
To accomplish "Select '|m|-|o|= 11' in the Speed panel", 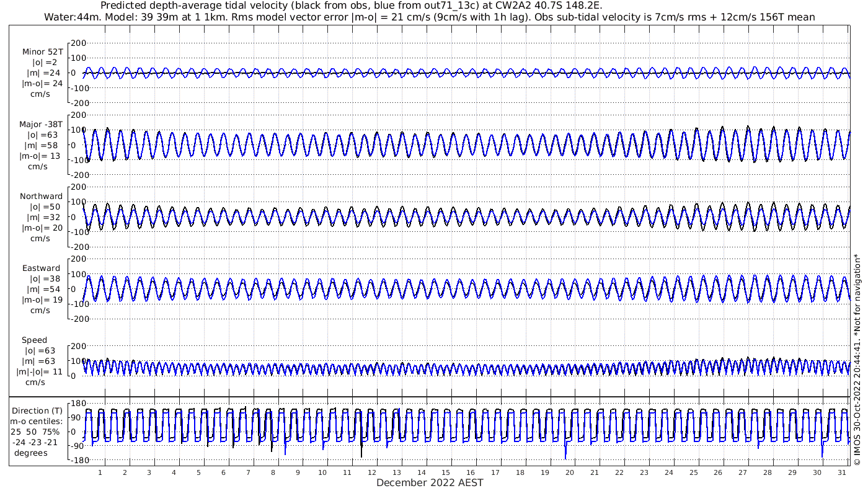I will click(40, 372).
